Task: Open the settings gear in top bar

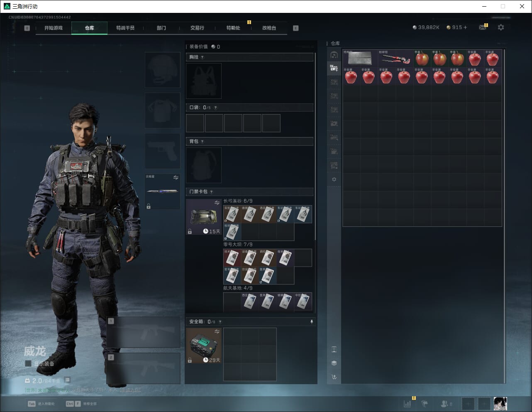Action: coord(501,27)
